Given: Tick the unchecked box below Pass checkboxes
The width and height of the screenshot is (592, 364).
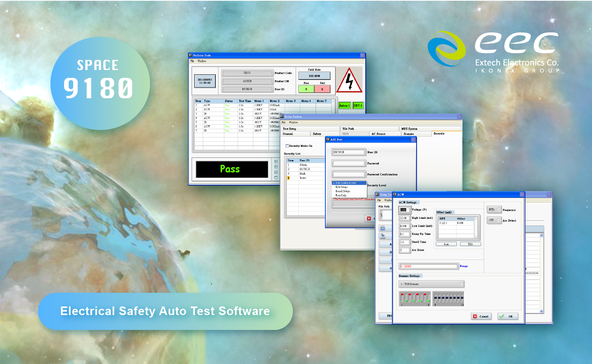Looking at the screenshot, I should click(276, 178).
